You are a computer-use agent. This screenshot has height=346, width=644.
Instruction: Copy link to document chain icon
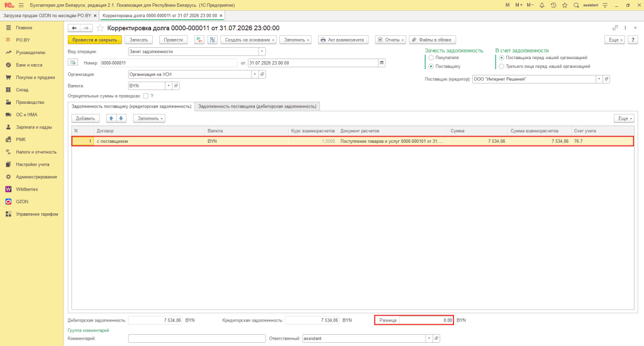tap(615, 28)
